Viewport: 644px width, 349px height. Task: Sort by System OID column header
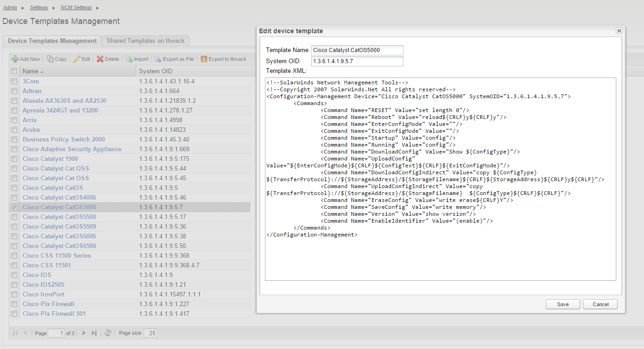click(194, 71)
